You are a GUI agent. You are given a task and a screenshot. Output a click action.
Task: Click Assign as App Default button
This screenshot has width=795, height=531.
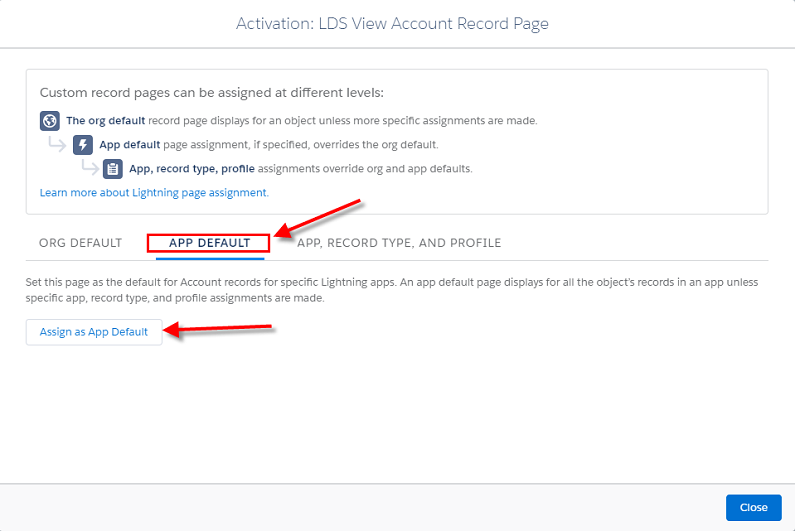click(x=94, y=332)
